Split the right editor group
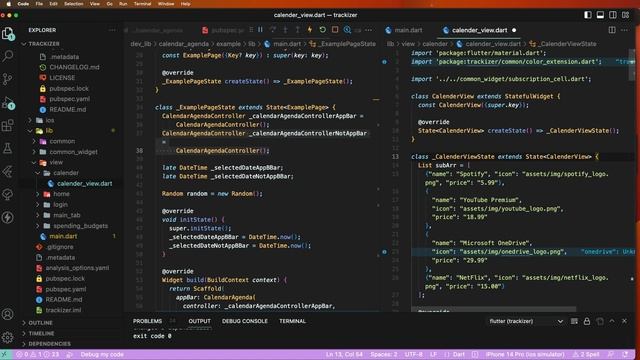The image size is (640, 360). pos(612,30)
